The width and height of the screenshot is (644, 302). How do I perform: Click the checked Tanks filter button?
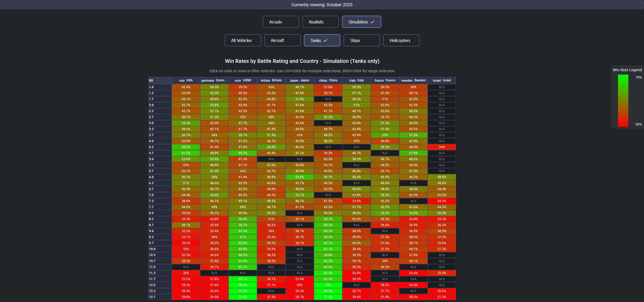pos(322,40)
